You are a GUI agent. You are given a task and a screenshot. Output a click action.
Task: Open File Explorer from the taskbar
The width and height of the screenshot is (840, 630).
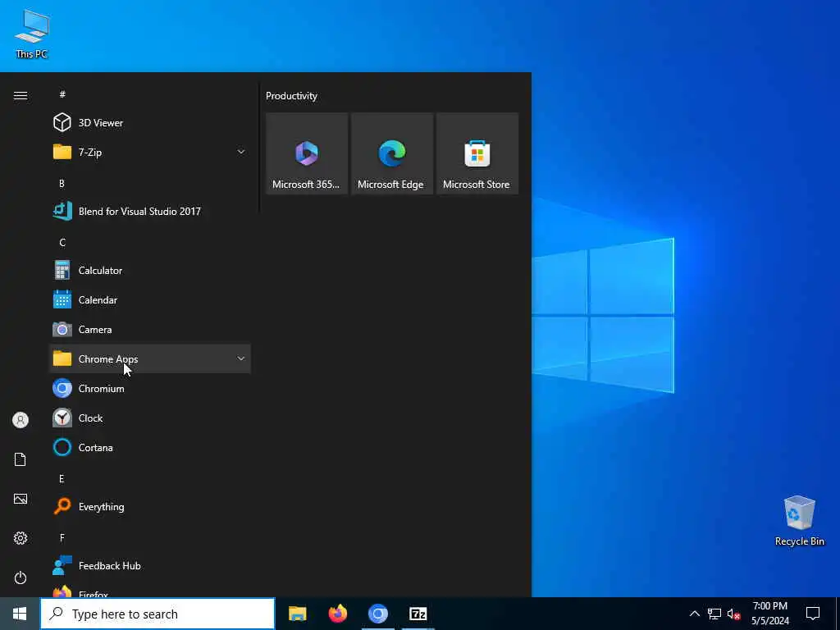click(297, 614)
